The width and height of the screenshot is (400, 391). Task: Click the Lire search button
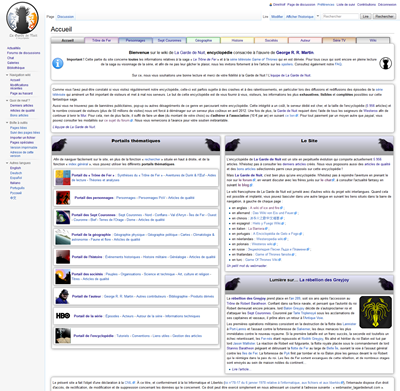pyautogui.click(x=366, y=16)
